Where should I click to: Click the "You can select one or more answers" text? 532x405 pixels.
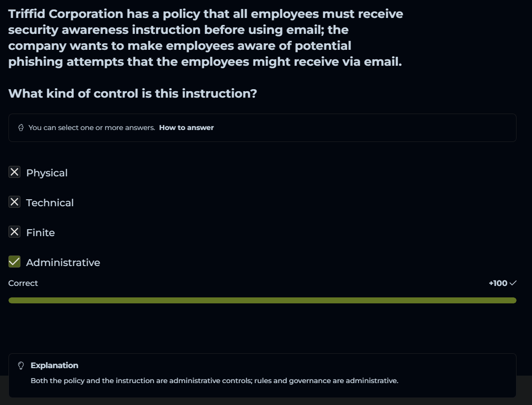[92, 128]
